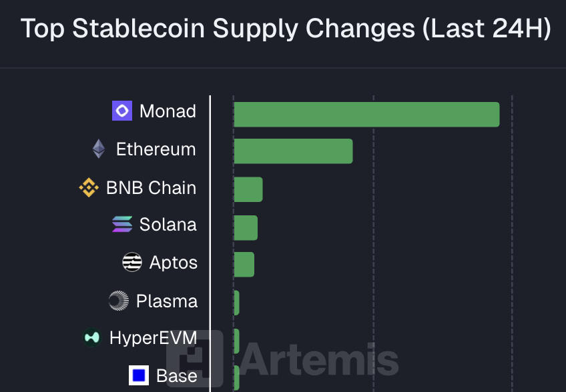Select the Ethereum green bar

pos(293,151)
